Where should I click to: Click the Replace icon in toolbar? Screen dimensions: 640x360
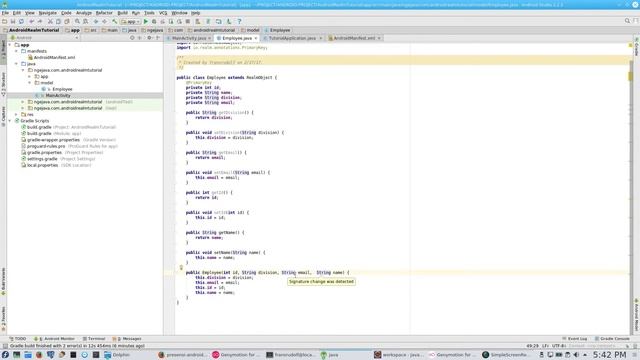point(86,21)
